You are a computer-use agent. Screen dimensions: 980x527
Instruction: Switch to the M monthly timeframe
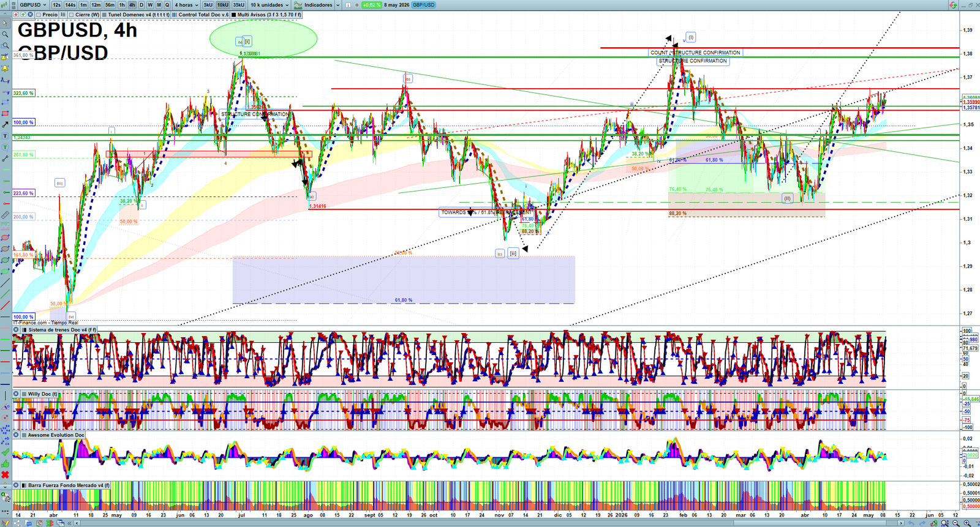click(x=159, y=5)
